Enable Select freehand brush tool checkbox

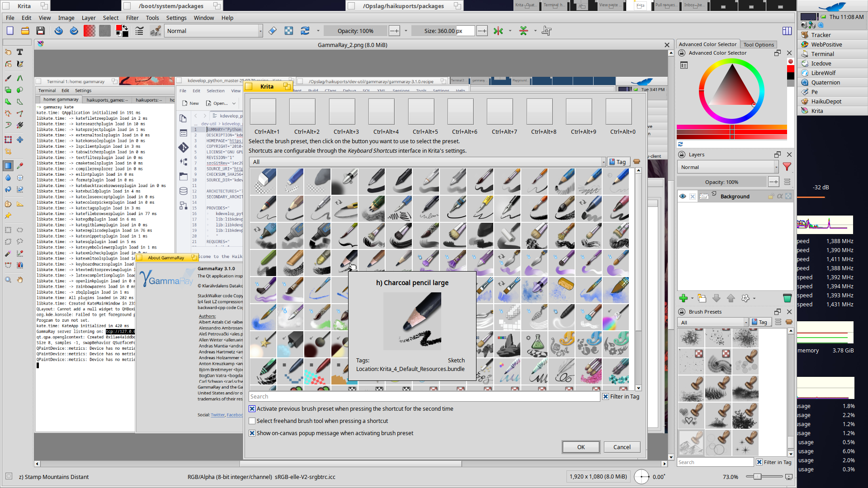click(252, 421)
